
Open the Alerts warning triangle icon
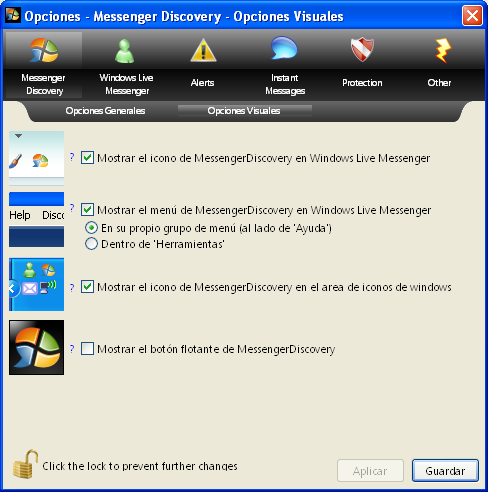click(x=203, y=50)
